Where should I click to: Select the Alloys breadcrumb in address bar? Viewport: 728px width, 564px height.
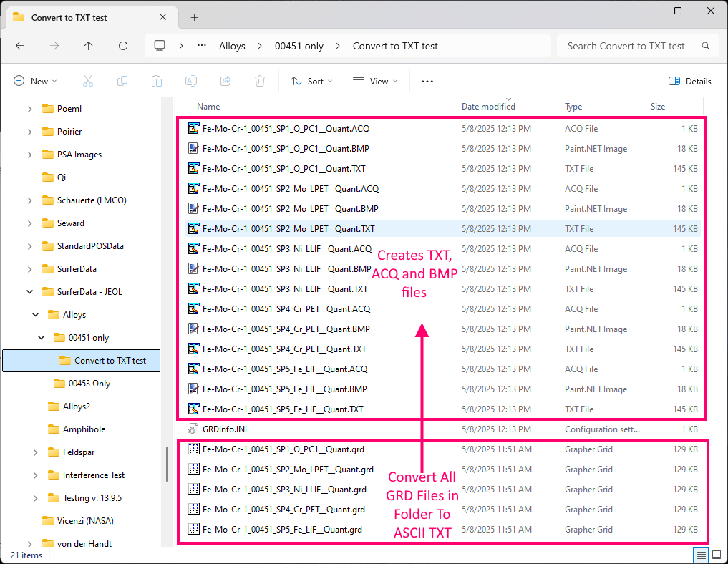(x=232, y=46)
